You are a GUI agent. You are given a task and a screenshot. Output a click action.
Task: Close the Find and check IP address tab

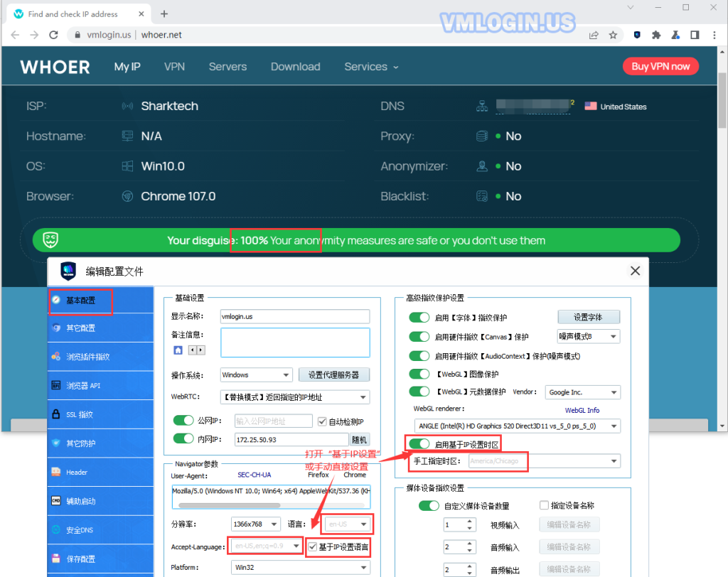[x=141, y=14]
